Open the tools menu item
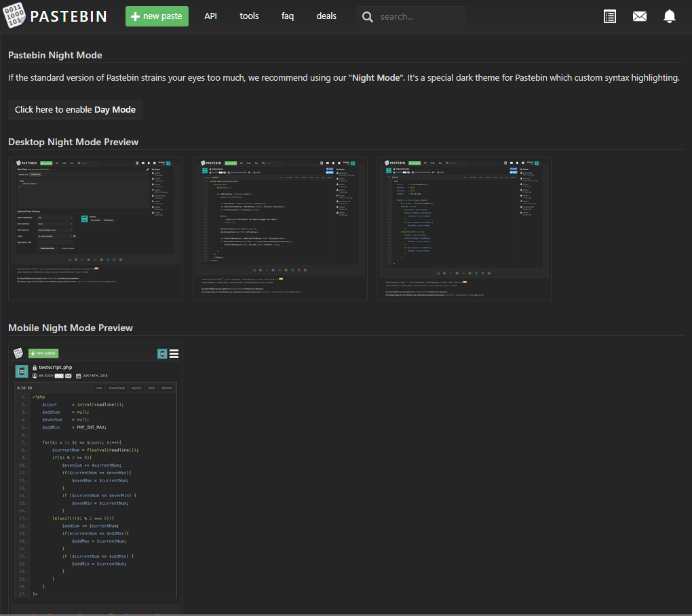This screenshot has height=616, width=692. [x=249, y=16]
